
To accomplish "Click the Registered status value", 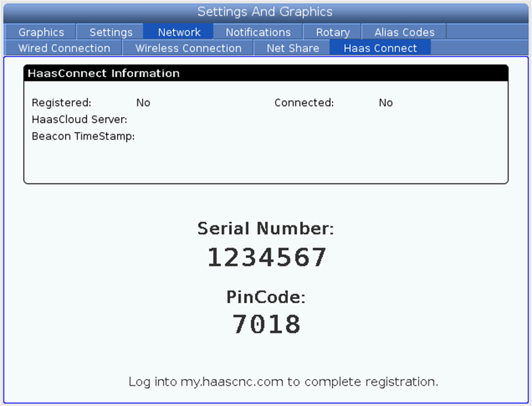I will [x=143, y=103].
